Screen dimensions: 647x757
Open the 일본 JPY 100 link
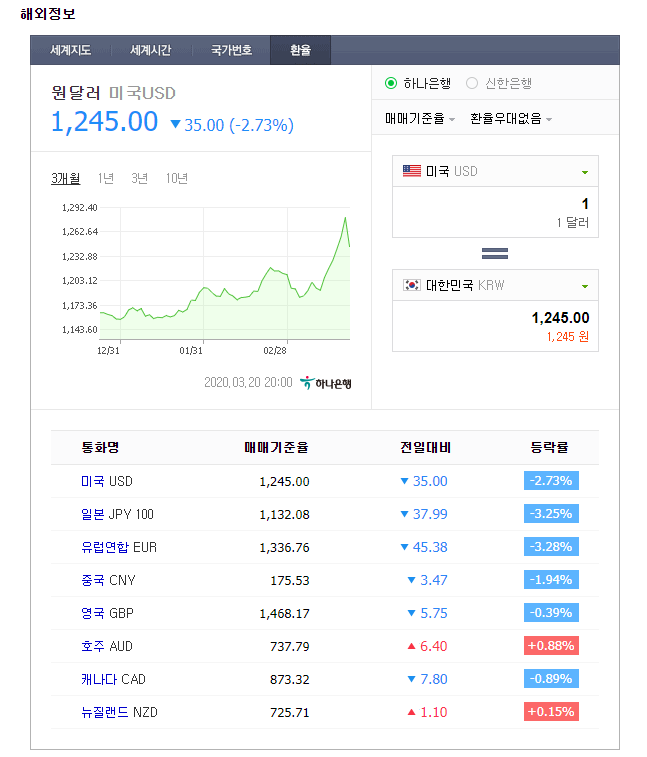(117, 514)
